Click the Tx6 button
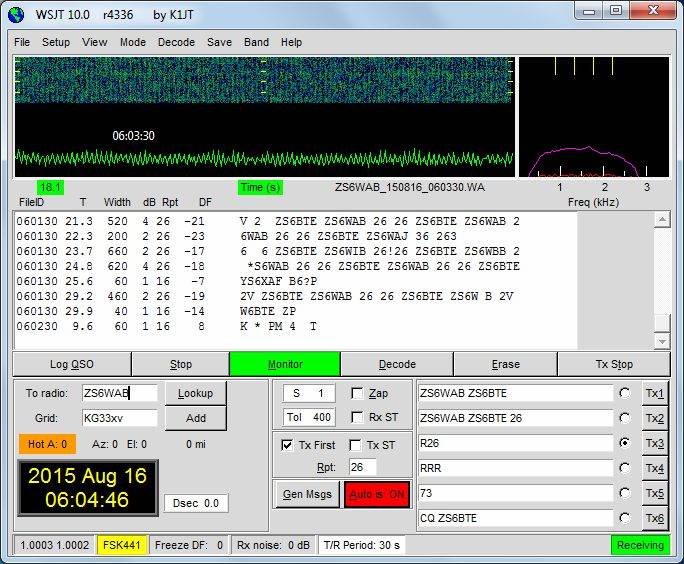The height and width of the screenshot is (564, 684). pos(654,518)
